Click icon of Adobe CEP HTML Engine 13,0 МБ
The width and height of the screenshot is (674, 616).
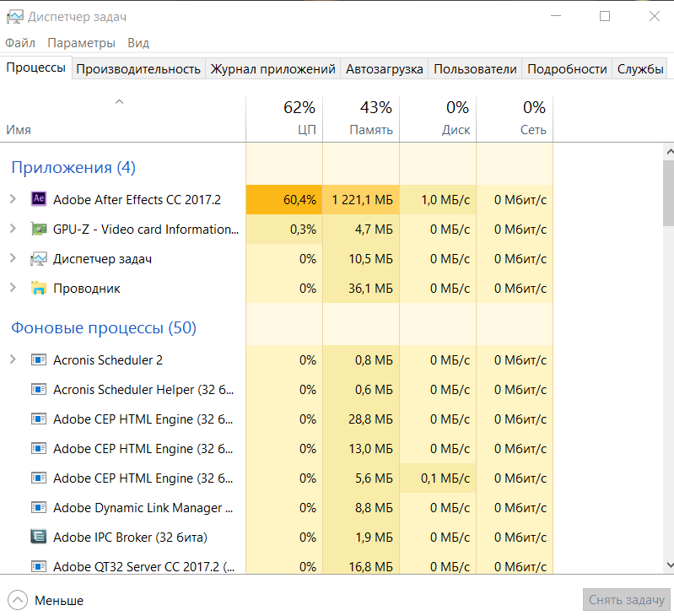coord(39,448)
